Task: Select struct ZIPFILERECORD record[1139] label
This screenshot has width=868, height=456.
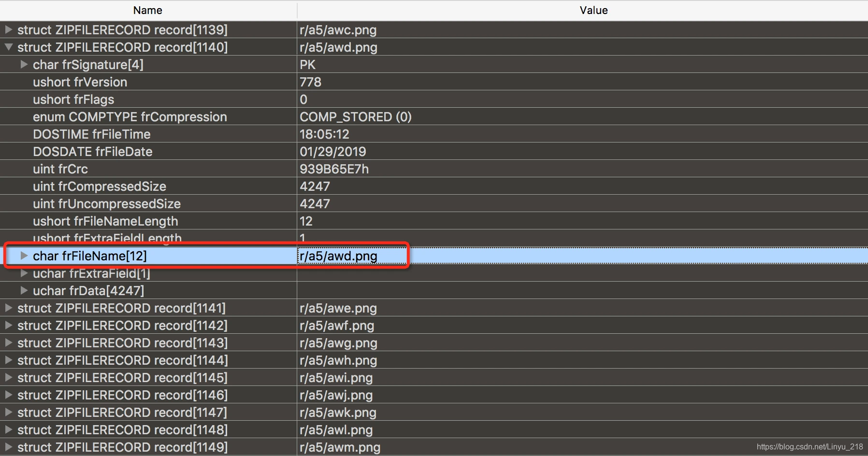Action: pyautogui.click(x=122, y=30)
